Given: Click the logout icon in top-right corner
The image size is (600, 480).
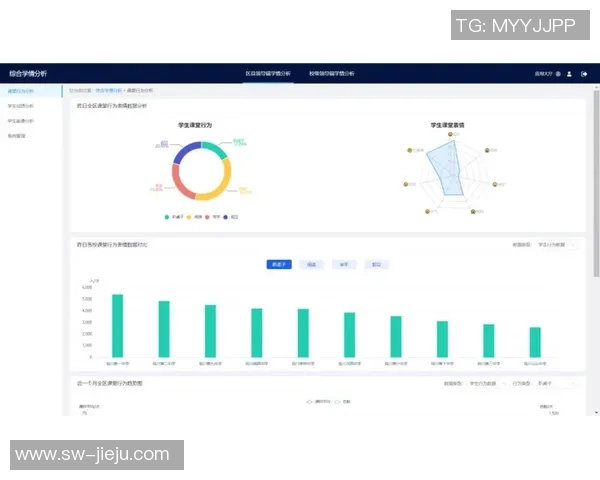Looking at the screenshot, I should point(584,73).
